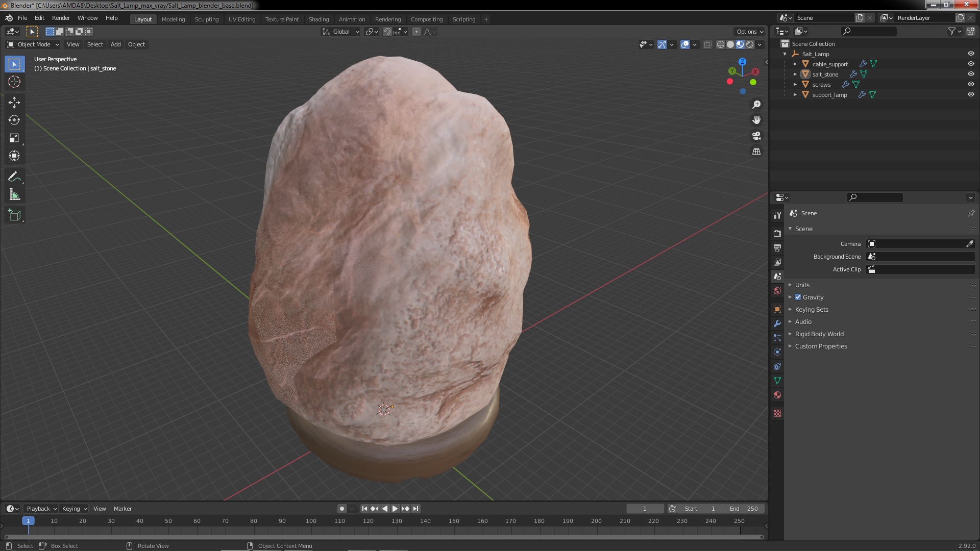Viewport: 980px width, 551px height.
Task: Open View Layer properties tab
Action: coord(777,262)
